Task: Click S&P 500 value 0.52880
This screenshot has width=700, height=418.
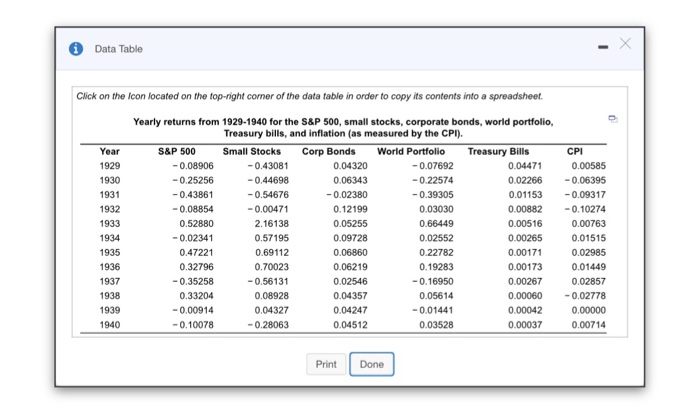Action: 196,224
